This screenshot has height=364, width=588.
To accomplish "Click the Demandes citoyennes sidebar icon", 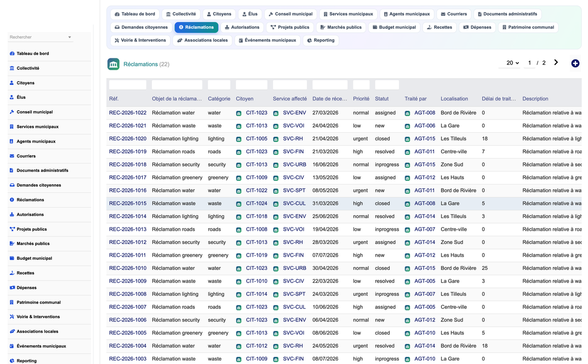I will pyautogui.click(x=12, y=185).
